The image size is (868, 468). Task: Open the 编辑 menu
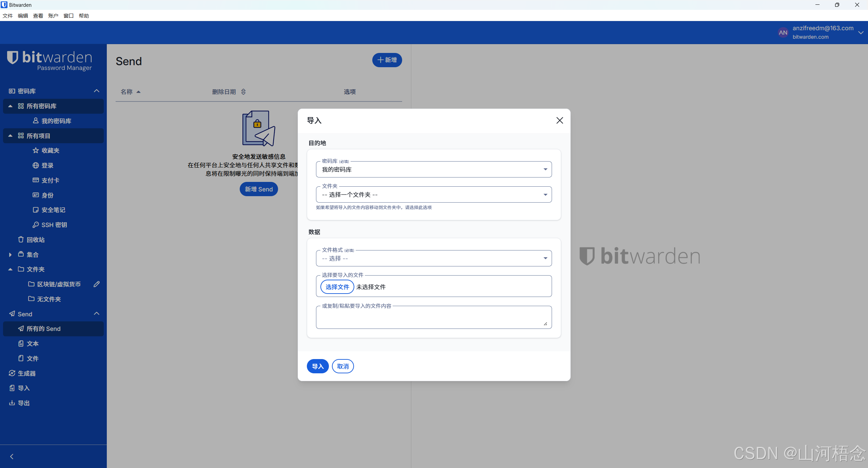[23, 16]
